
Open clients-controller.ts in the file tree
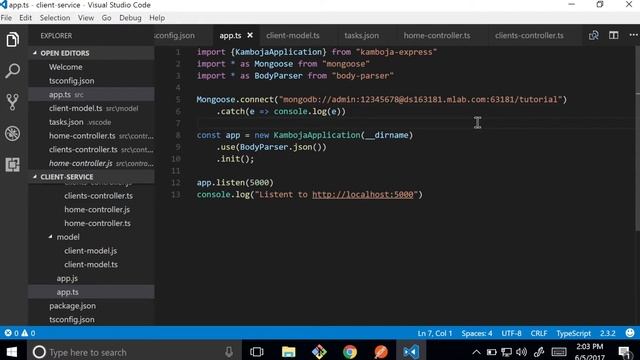click(98, 196)
